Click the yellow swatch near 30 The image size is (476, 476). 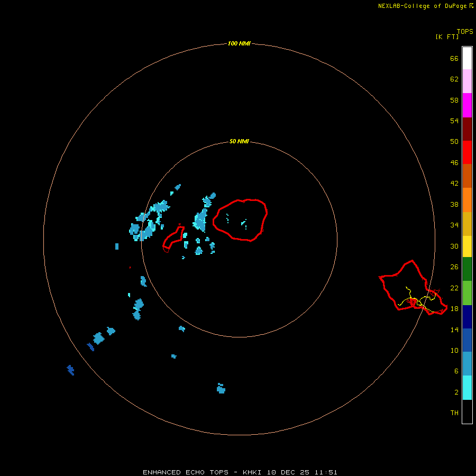[467, 246]
